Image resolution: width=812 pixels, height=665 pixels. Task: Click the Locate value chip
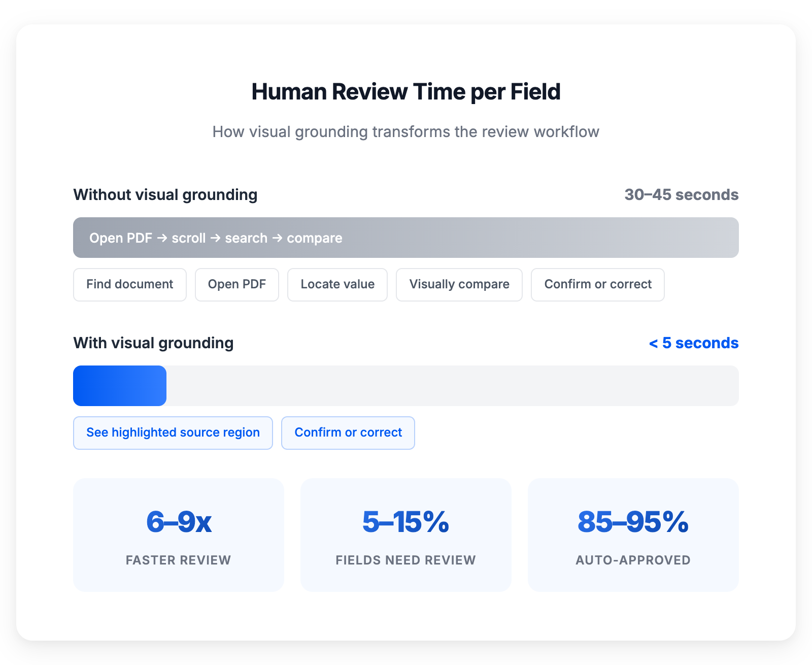(337, 285)
